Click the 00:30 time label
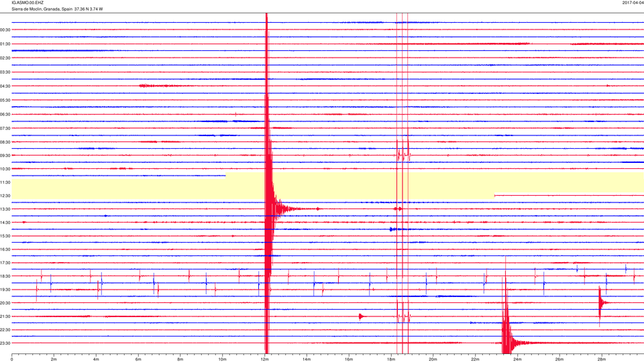The height and width of the screenshot is (362, 644). point(5,30)
